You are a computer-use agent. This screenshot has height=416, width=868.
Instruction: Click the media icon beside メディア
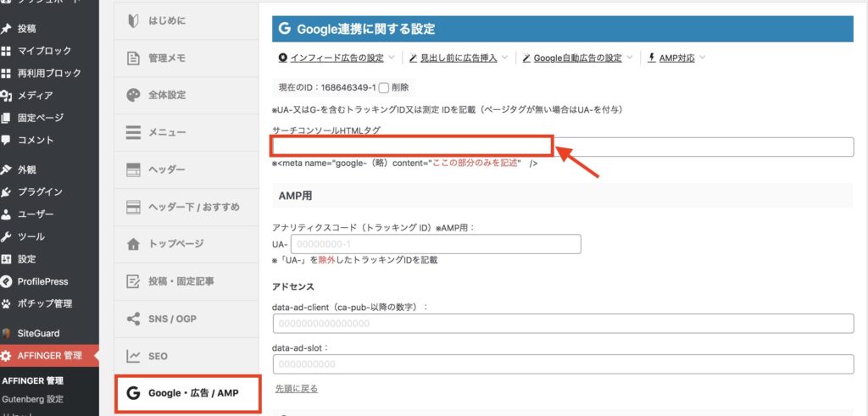pyautogui.click(x=6, y=96)
